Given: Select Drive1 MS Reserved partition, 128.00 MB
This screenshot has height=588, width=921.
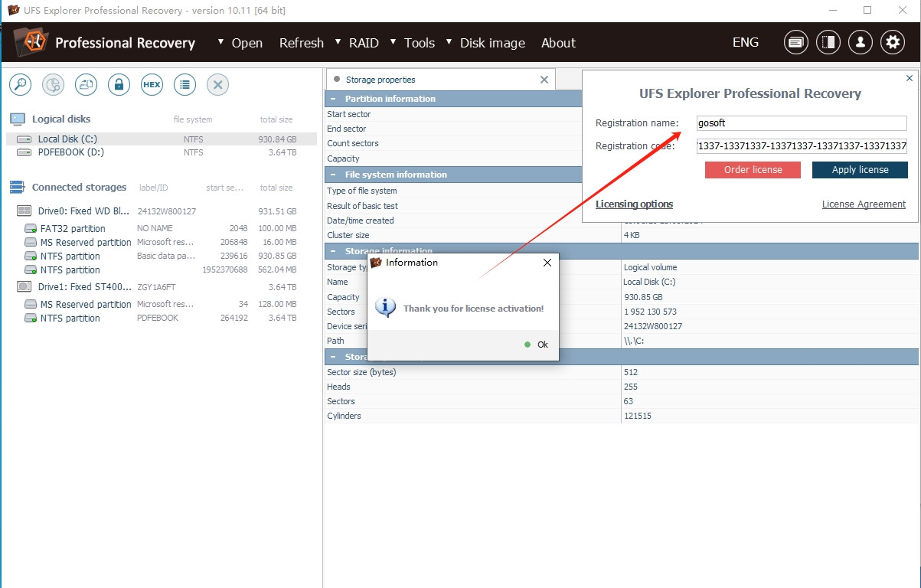Looking at the screenshot, I should coord(162,305).
